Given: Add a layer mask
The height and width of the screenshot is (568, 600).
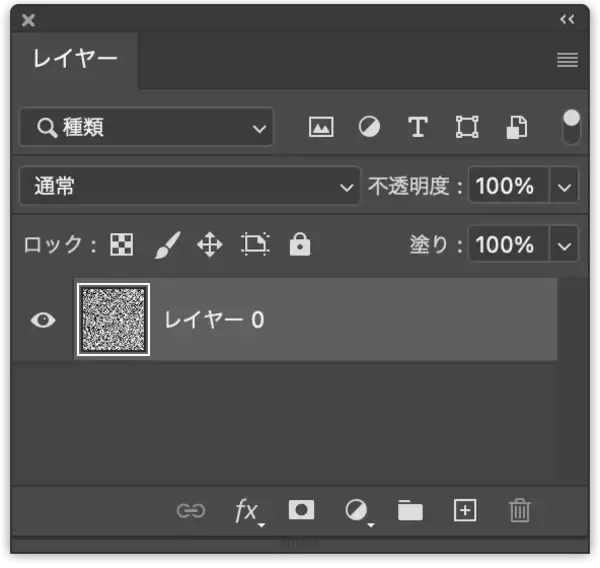Looking at the screenshot, I should tap(301, 510).
